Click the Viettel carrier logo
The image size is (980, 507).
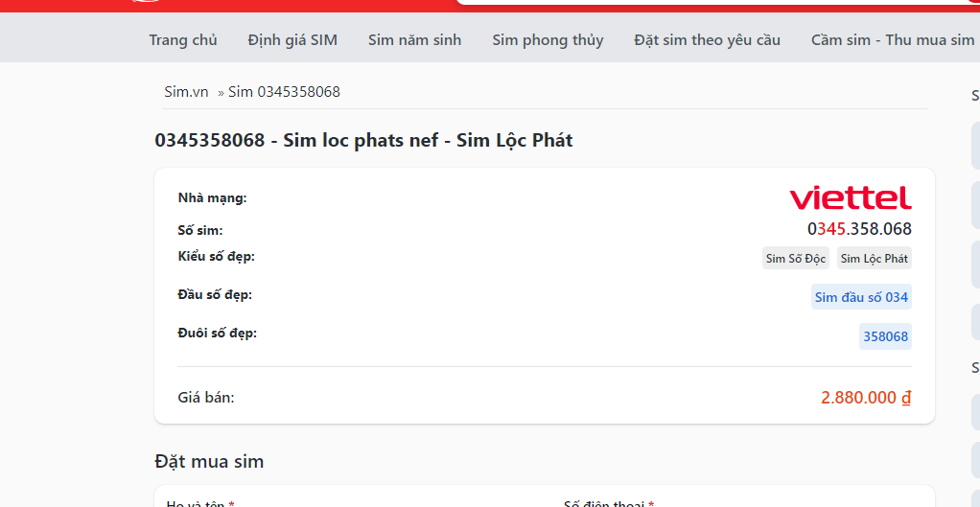pos(850,198)
